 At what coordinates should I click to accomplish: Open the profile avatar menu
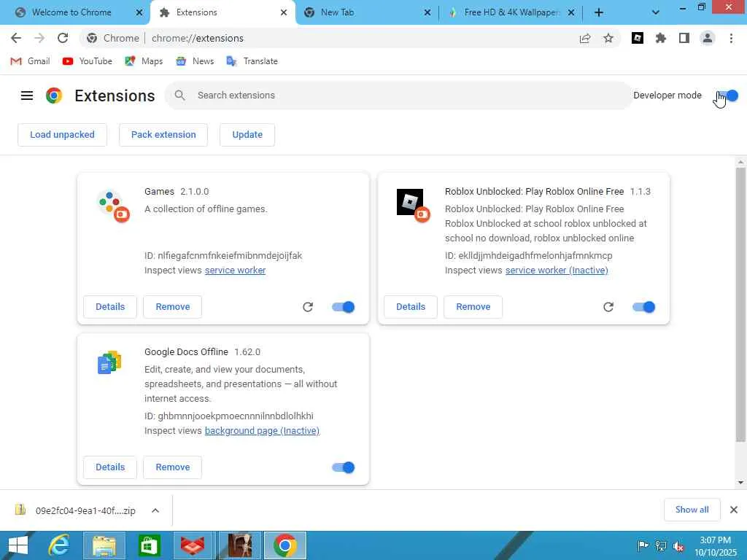click(708, 38)
